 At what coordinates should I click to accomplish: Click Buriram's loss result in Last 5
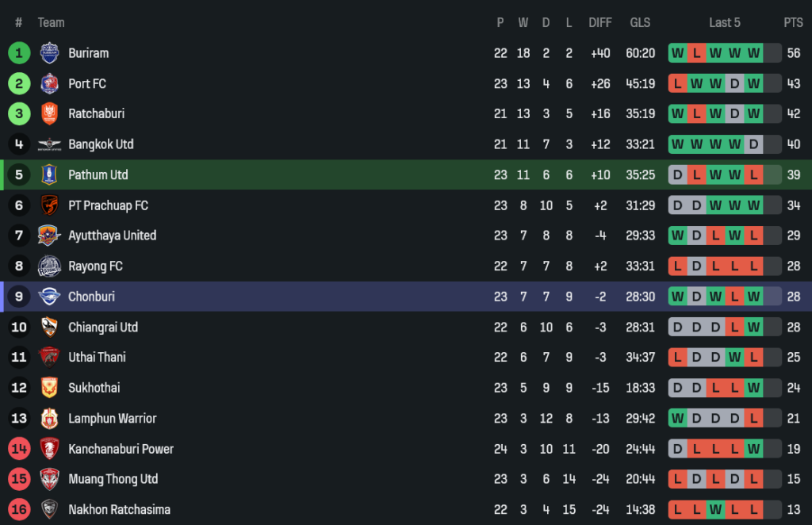point(696,53)
